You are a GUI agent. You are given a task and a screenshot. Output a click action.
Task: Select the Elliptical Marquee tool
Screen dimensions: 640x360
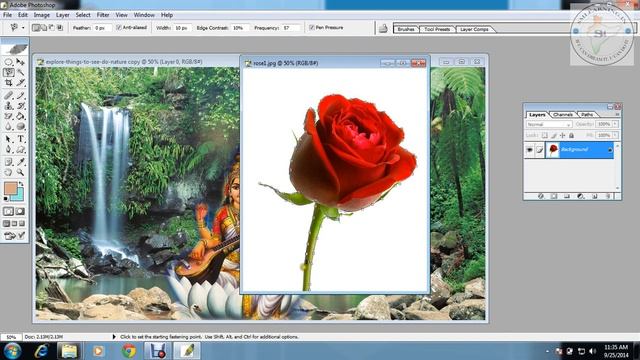click(x=8, y=62)
